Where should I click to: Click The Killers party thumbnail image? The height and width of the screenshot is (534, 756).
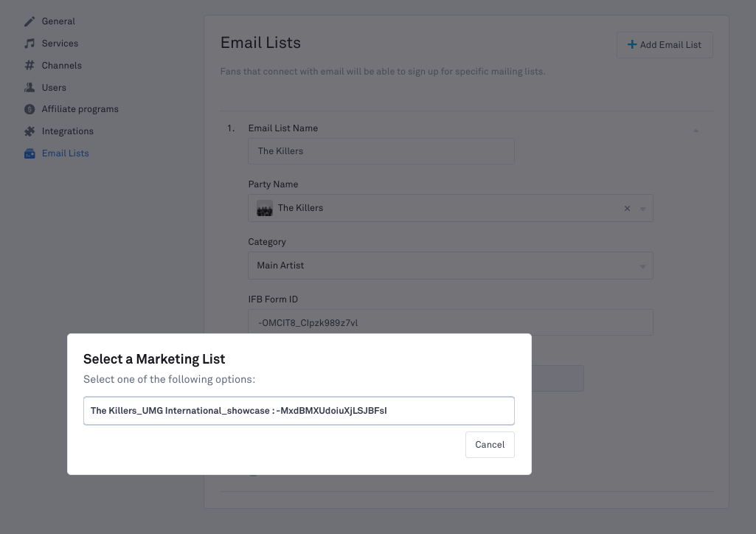click(265, 208)
